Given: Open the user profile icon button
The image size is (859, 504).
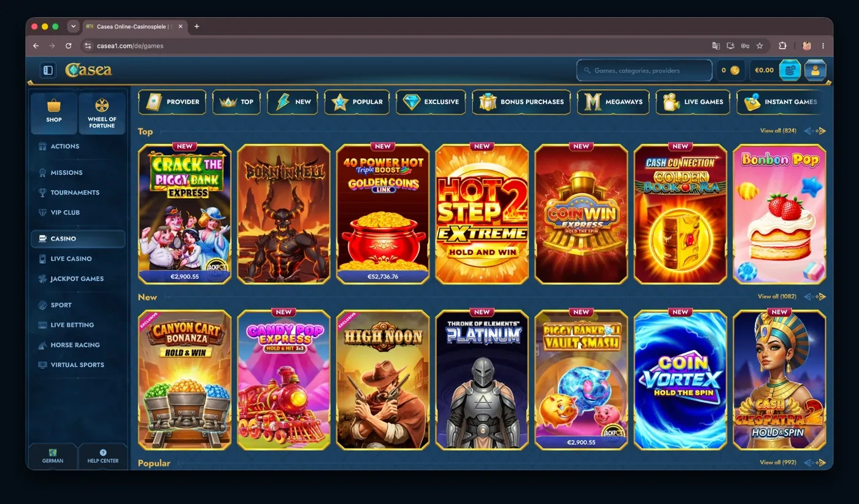Looking at the screenshot, I should coord(815,70).
